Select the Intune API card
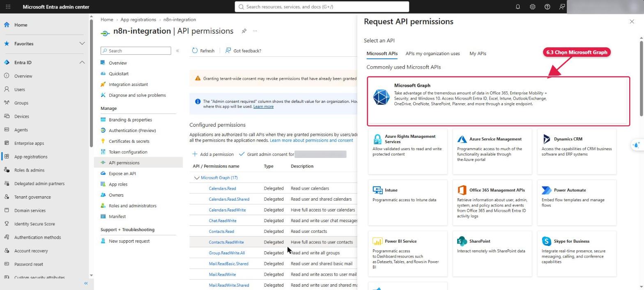Screen dimensions: 644x290 408,202
